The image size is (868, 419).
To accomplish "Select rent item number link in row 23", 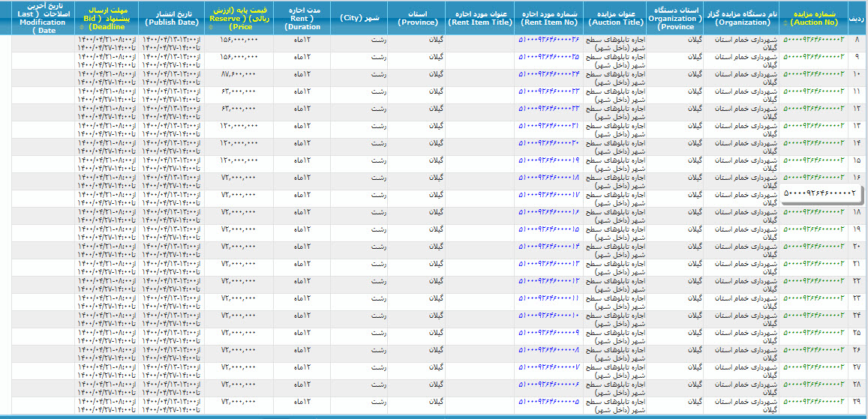I will coord(548,298).
